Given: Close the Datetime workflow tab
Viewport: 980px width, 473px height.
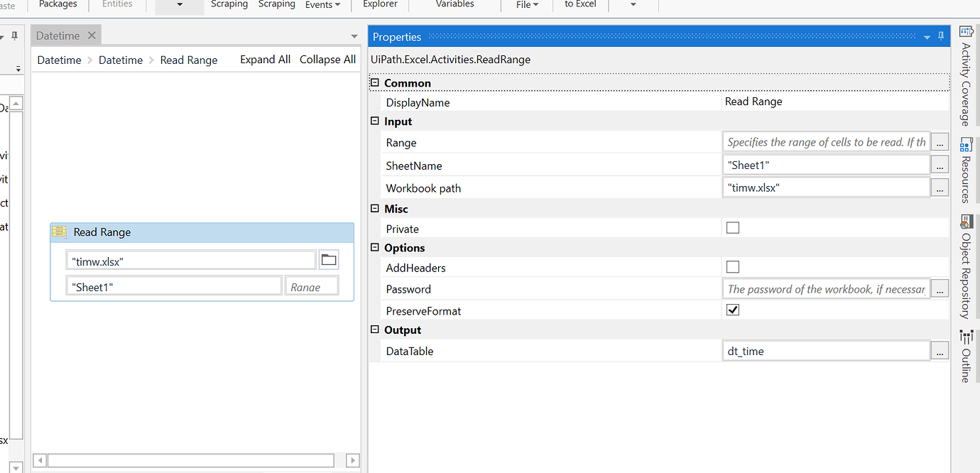Looking at the screenshot, I should point(92,36).
